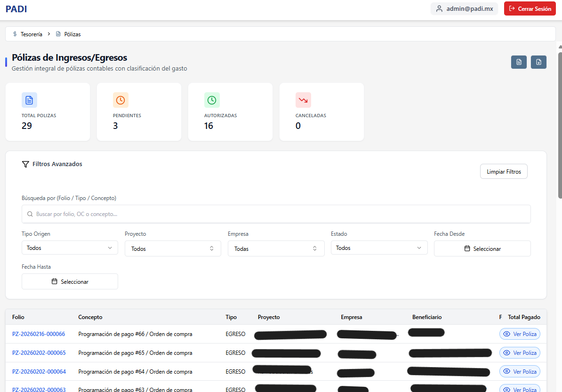Expand the Estado filter dropdown

(x=379, y=248)
